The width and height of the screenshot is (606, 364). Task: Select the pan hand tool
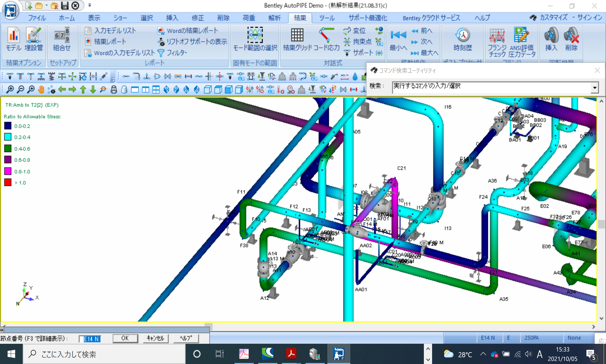(x=41, y=90)
